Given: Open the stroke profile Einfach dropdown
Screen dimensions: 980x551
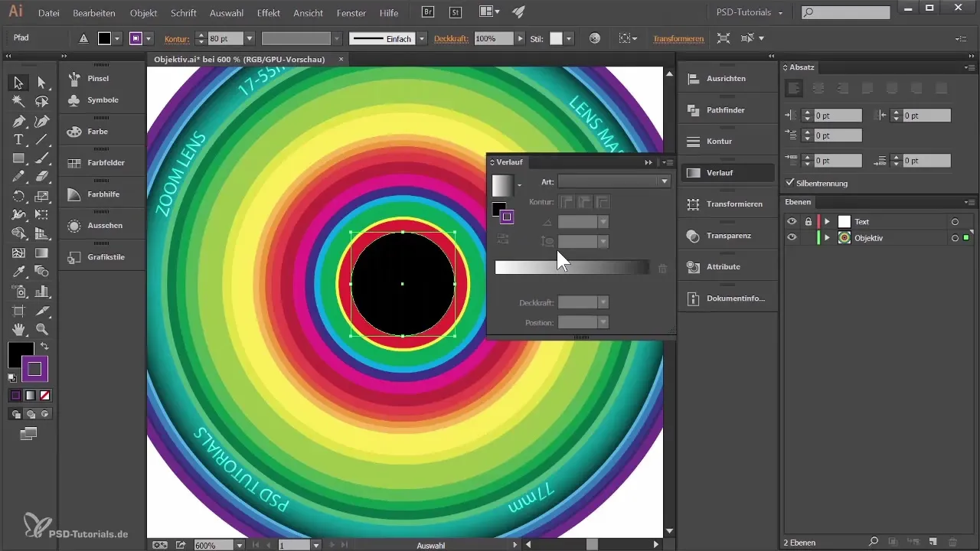Looking at the screenshot, I should 421,38.
